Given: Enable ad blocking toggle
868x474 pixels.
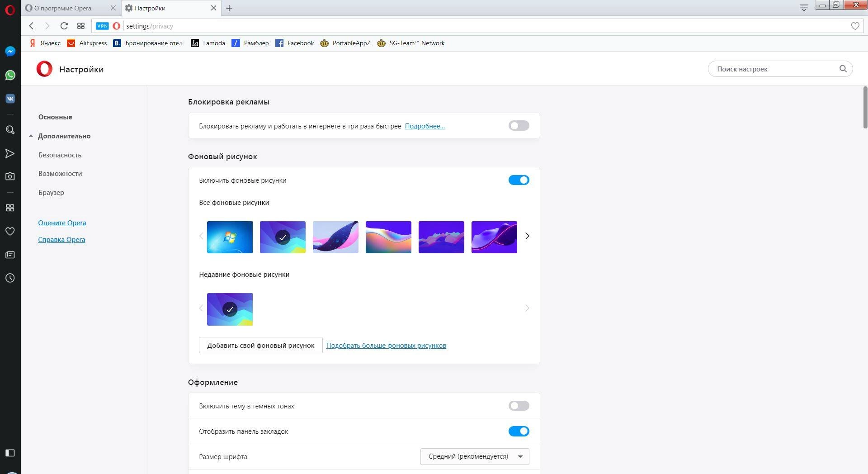Looking at the screenshot, I should (519, 126).
